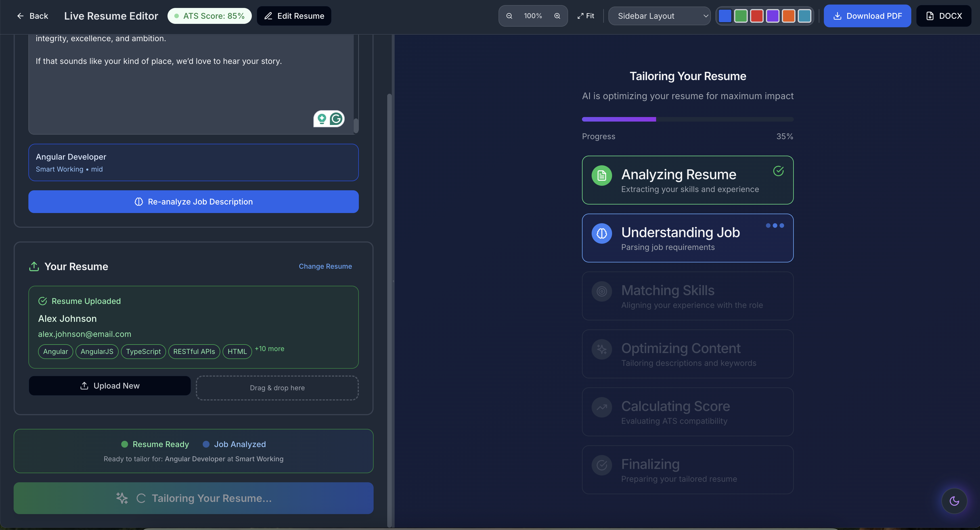This screenshot has height=530, width=980.
Task: Click the Upload New button
Action: pyautogui.click(x=110, y=386)
